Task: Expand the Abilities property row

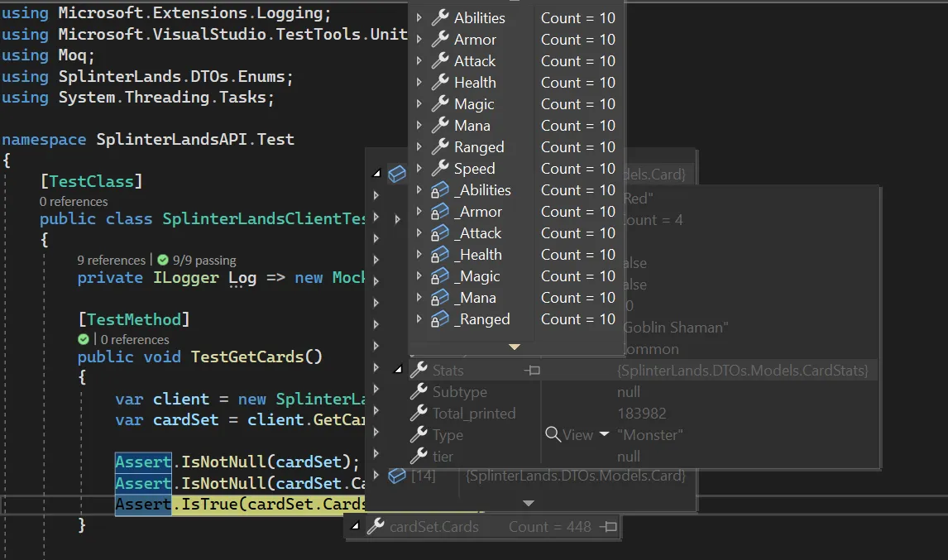Action: tap(419, 18)
